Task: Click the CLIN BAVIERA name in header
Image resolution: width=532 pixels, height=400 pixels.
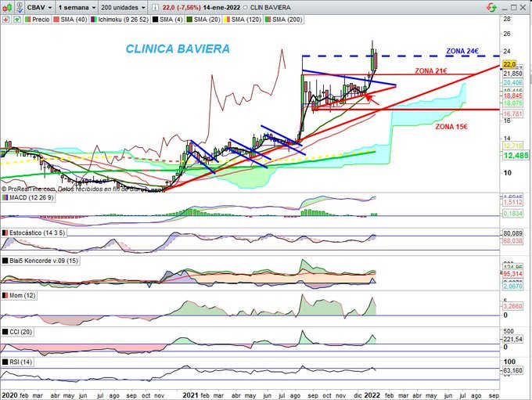Action: point(270,7)
